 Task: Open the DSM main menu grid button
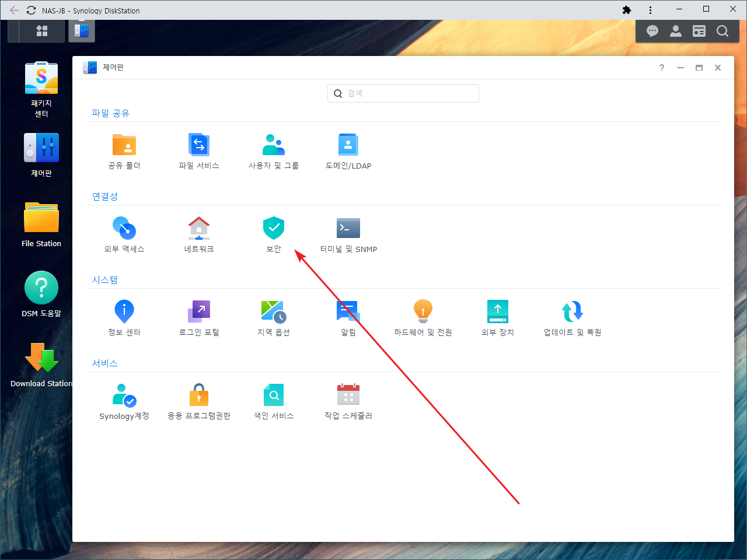point(42,31)
